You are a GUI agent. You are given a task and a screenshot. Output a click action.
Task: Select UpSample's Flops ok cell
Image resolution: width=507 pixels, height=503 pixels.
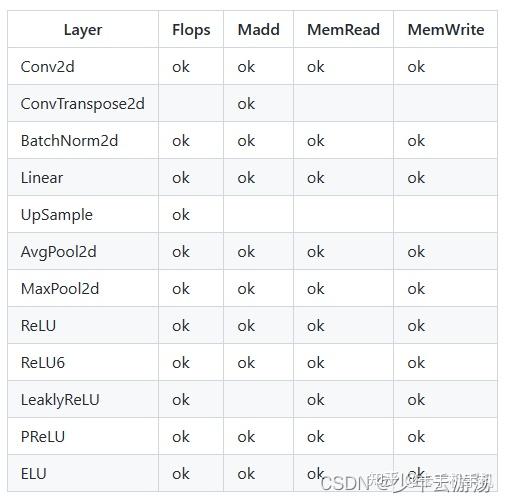point(181,215)
